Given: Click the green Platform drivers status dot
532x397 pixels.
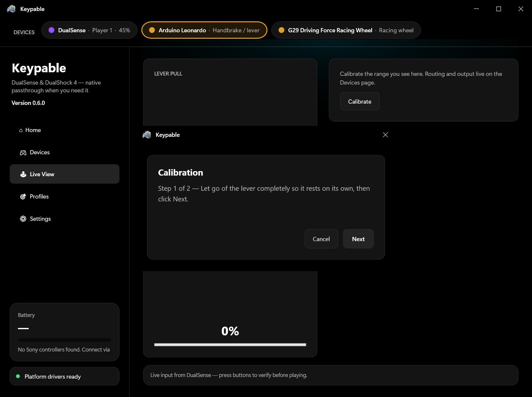Looking at the screenshot, I should click(x=18, y=376).
